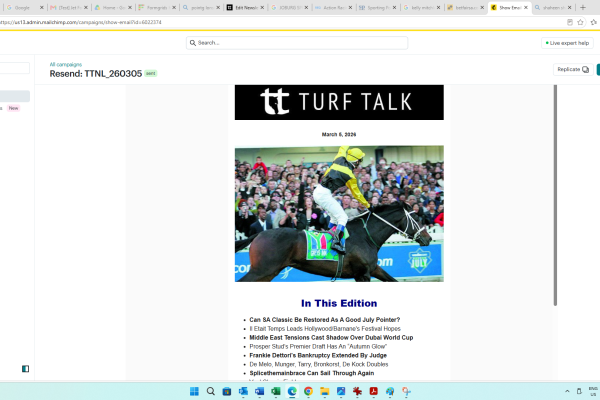Screen dimensions: 600x400
Task: Click the jockey horse race photo
Action: [x=339, y=214]
